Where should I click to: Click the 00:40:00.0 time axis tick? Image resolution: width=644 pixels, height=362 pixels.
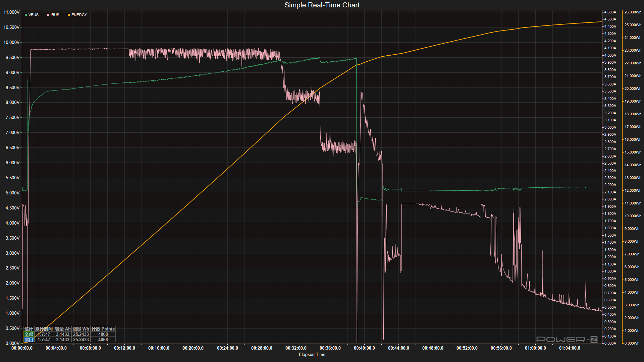(x=364, y=348)
